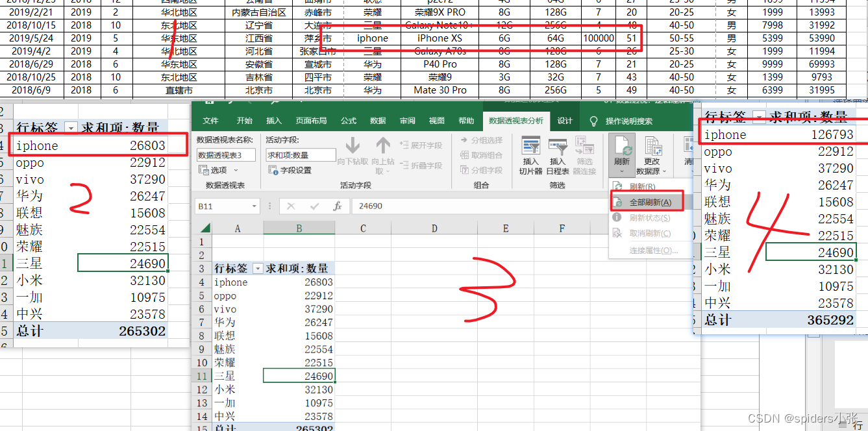This screenshot has height=431, width=868.
Task: Click value 26803 in left pivot table
Action: [147, 145]
